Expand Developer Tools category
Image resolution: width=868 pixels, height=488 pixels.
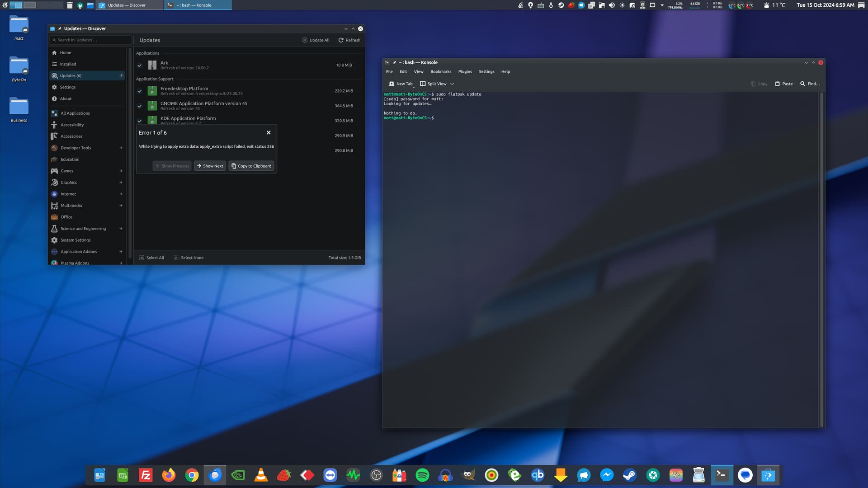tap(121, 148)
